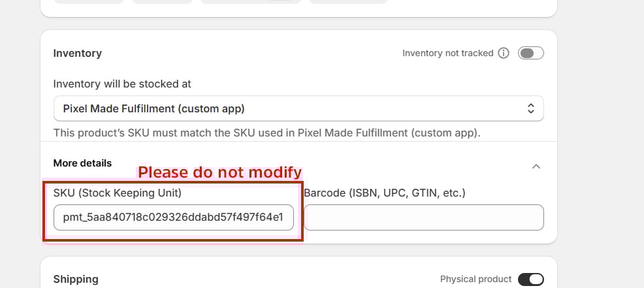644x288 pixels.
Task: Click into the SKU input field
Action: tap(173, 217)
